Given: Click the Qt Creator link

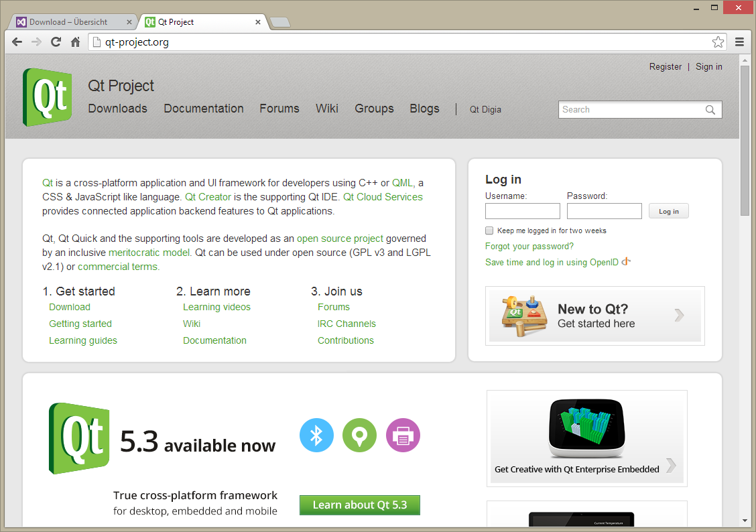Looking at the screenshot, I should [208, 197].
